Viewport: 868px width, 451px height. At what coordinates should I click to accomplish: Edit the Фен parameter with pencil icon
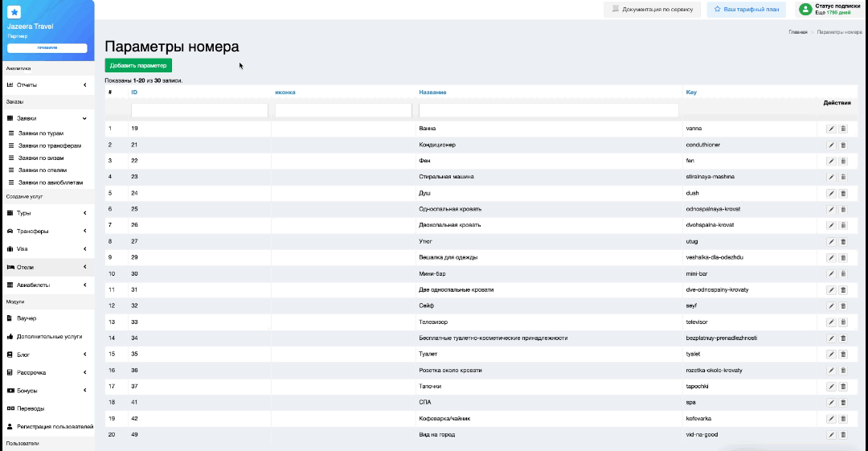pyautogui.click(x=831, y=161)
